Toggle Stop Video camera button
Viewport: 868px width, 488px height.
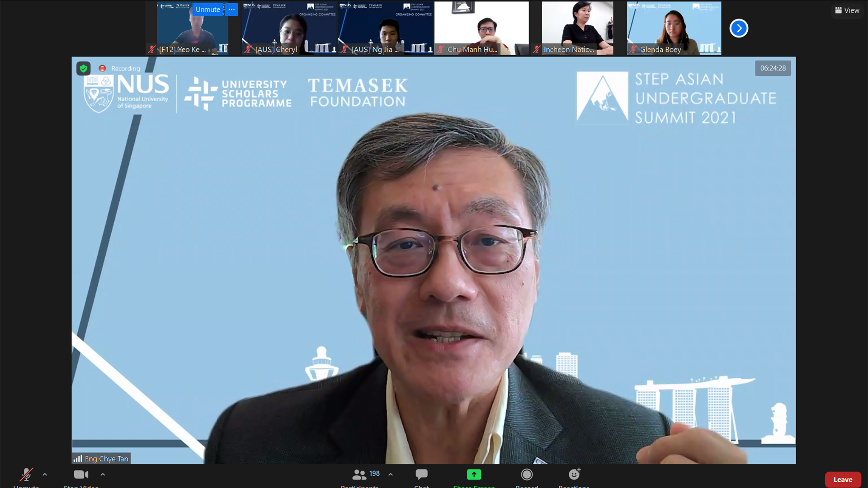click(x=81, y=474)
